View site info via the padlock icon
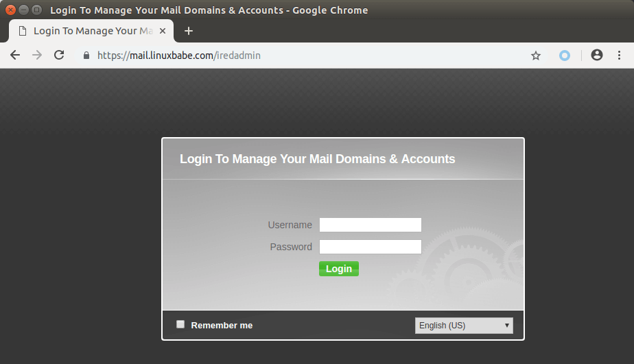 86,56
